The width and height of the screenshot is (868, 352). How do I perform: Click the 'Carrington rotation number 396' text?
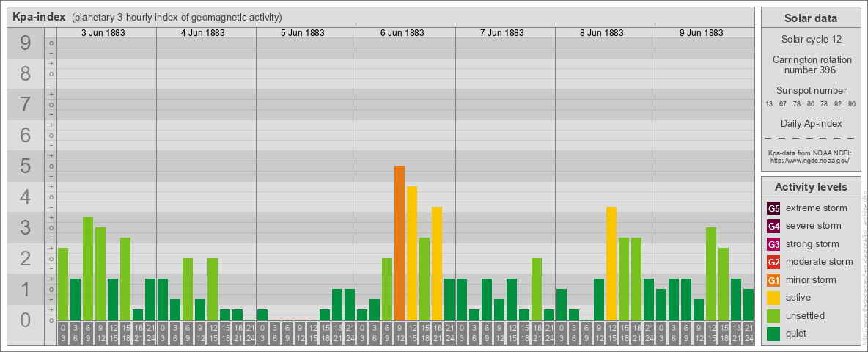[x=812, y=65]
